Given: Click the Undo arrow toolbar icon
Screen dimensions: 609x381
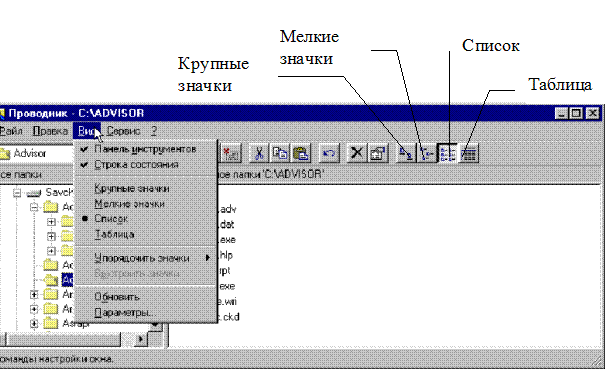Looking at the screenshot, I should (x=329, y=153).
